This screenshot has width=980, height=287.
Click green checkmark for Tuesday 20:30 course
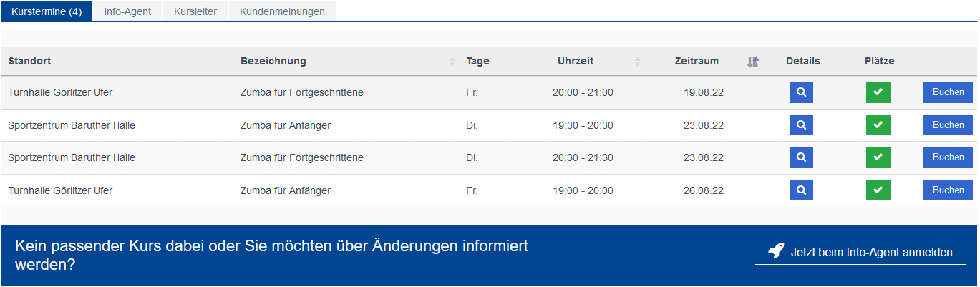(x=878, y=157)
